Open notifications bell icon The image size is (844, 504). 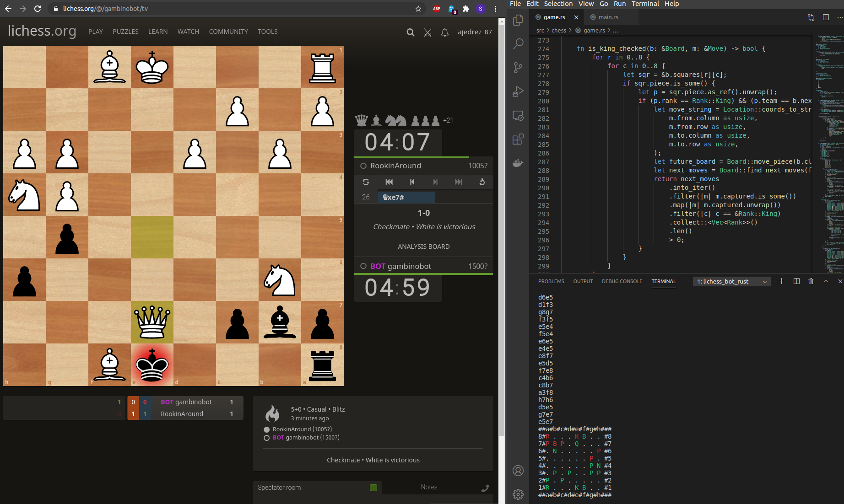pos(444,32)
